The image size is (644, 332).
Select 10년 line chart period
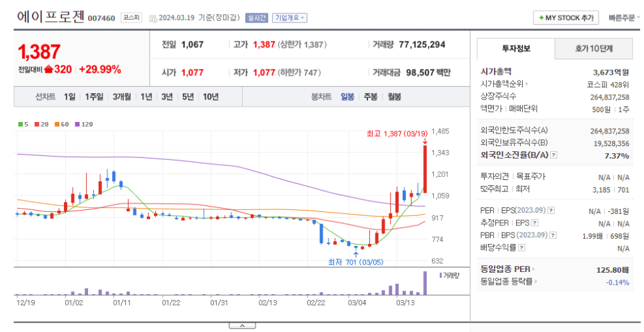[x=211, y=97]
